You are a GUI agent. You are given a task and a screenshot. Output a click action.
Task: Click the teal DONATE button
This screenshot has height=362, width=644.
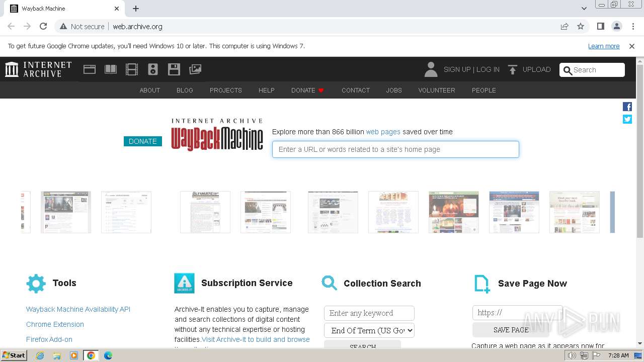pos(143,141)
